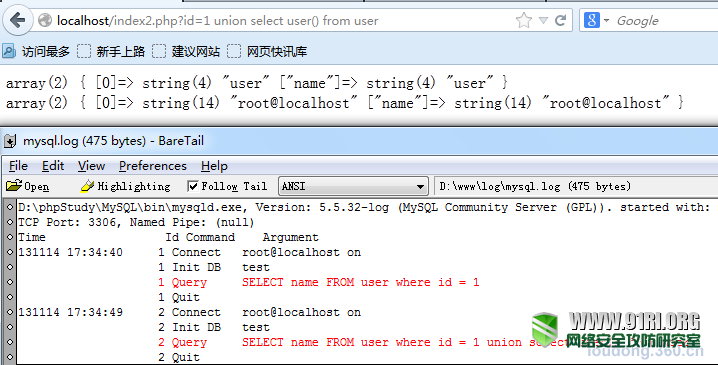Select the D:\www\log\mysql.log file tab

535,186
